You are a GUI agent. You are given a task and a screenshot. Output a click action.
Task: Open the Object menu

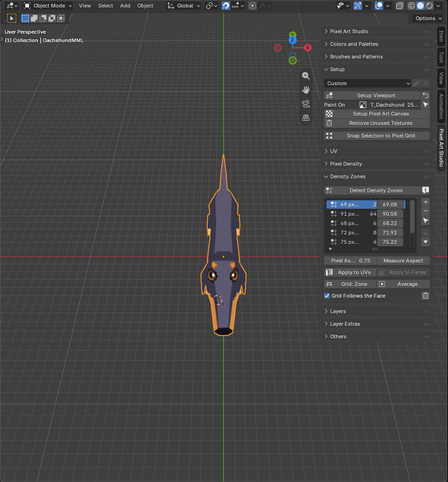click(x=145, y=6)
